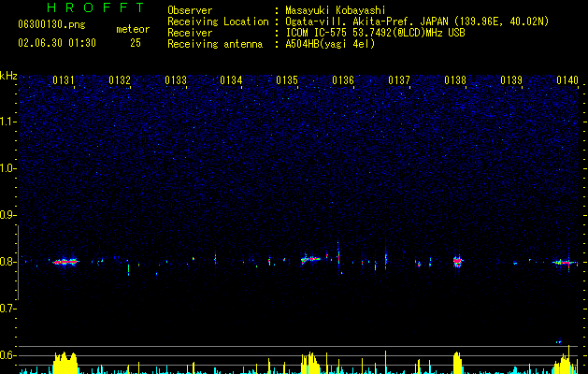Click the 0.9 frequency axis label
Screen dimensions: 588x374
(7, 215)
